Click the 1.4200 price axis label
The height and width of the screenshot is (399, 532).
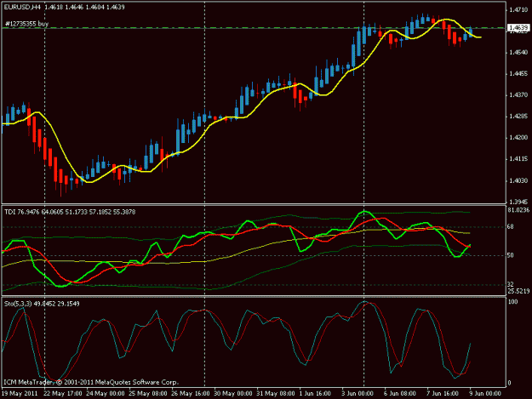[x=518, y=138]
